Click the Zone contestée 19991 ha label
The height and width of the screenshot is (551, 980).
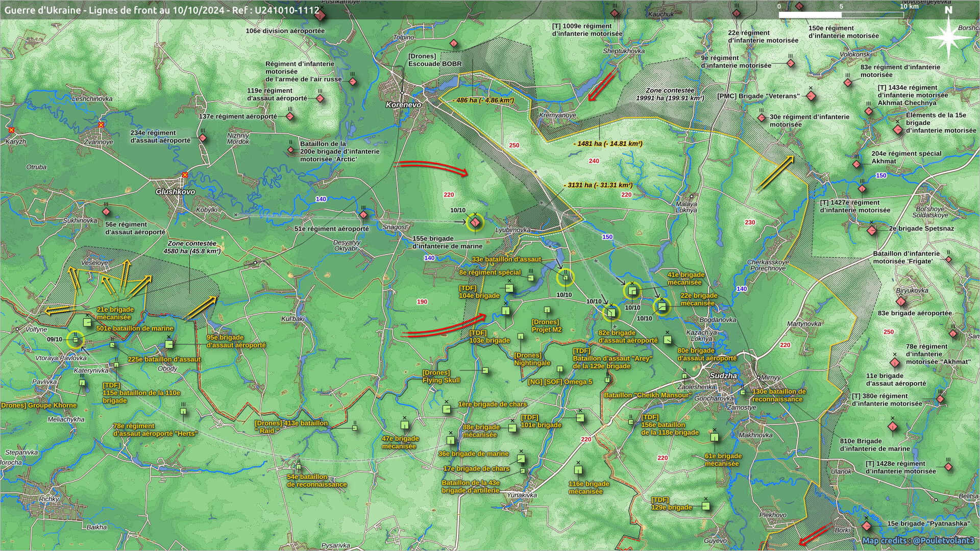pyautogui.click(x=670, y=94)
